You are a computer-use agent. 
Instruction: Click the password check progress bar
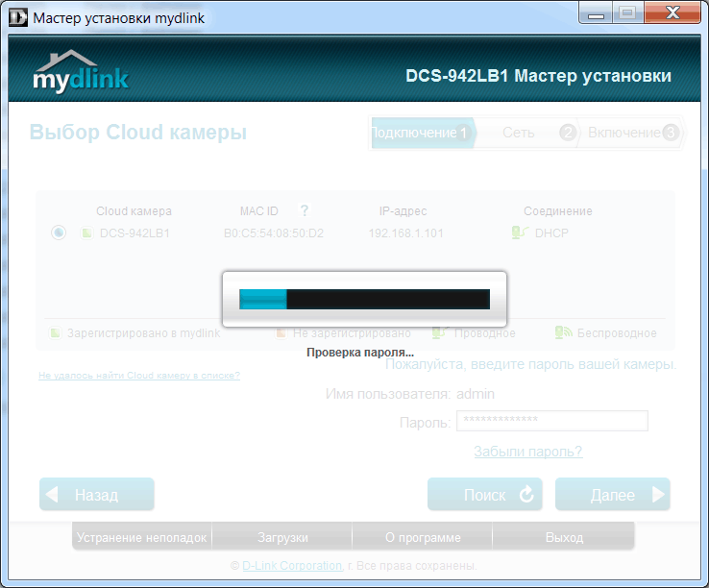(x=364, y=300)
